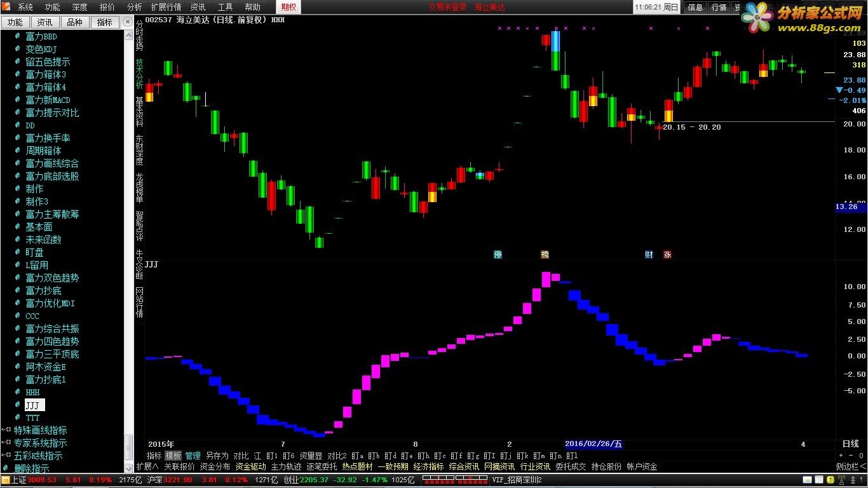
Task: Select the 品种 sidebar tab
Action: click(x=74, y=22)
